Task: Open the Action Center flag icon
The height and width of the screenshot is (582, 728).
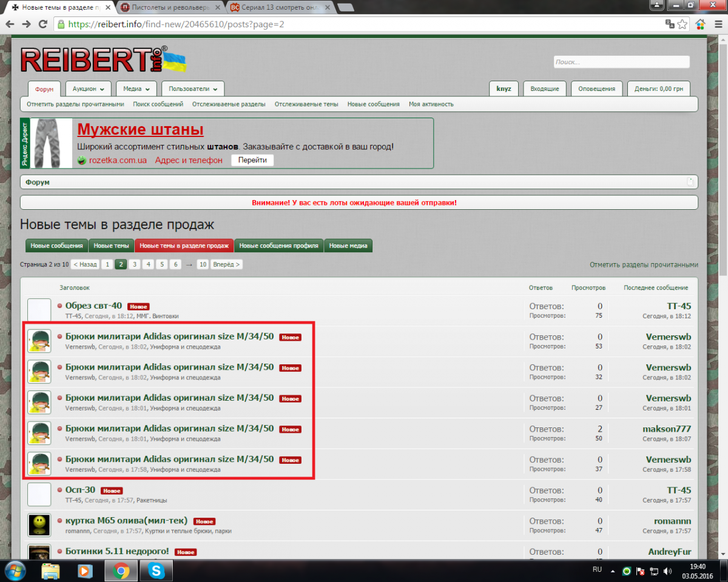Action: (x=641, y=571)
